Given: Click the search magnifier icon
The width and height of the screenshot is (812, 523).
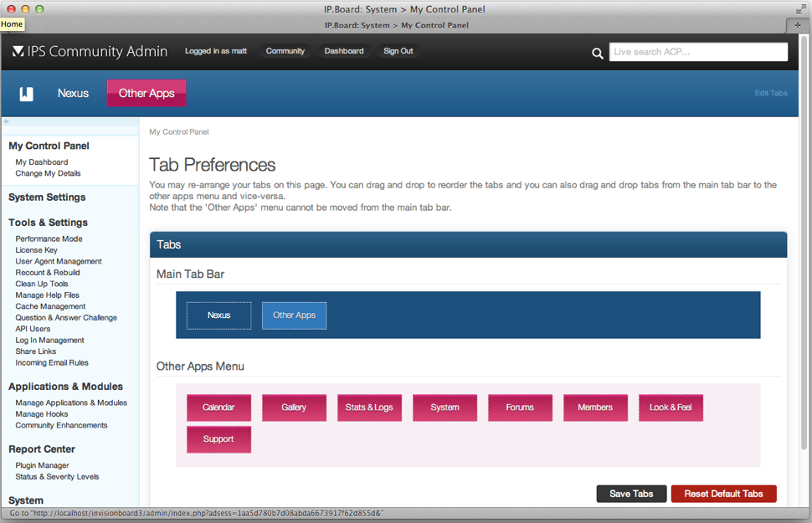Looking at the screenshot, I should tap(597, 53).
